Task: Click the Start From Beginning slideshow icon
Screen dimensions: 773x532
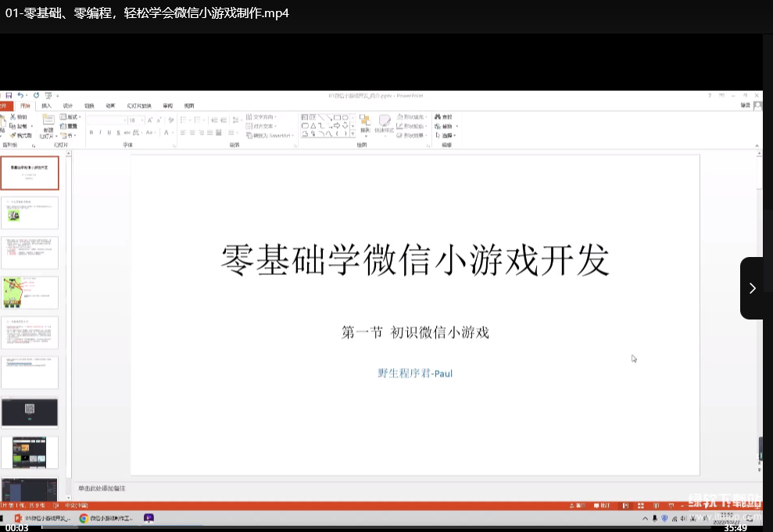Action: coord(48,95)
